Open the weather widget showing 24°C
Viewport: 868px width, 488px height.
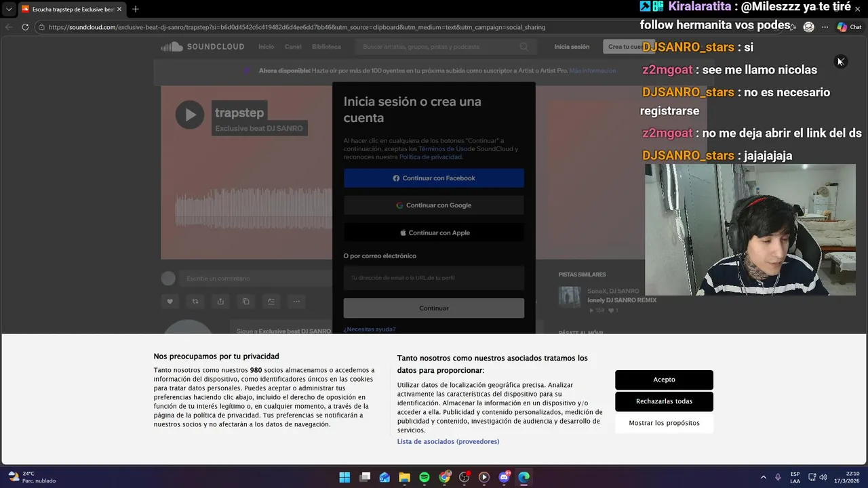point(32,477)
